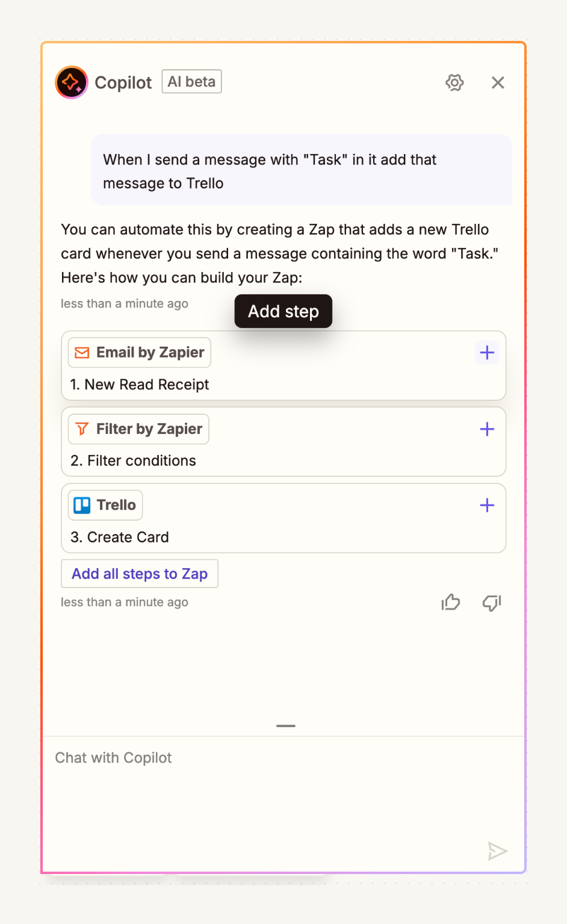567x924 pixels.
Task: Click the send message arrow
Action: (497, 851)
